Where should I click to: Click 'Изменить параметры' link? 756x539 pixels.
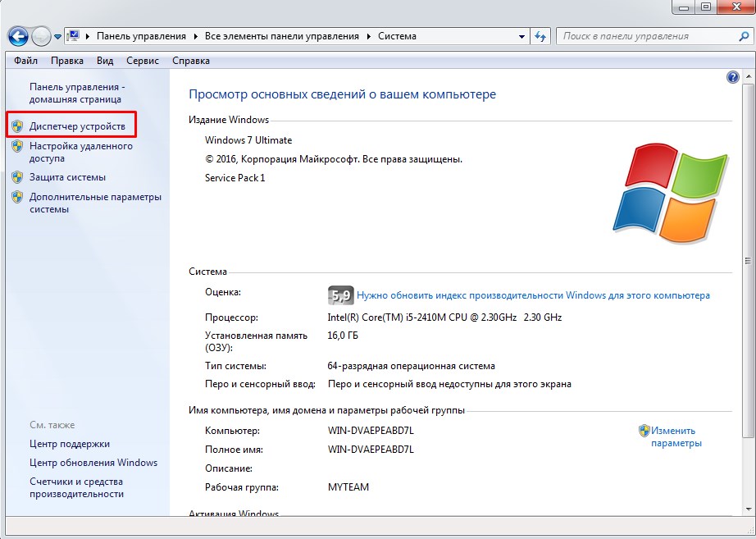676,436
